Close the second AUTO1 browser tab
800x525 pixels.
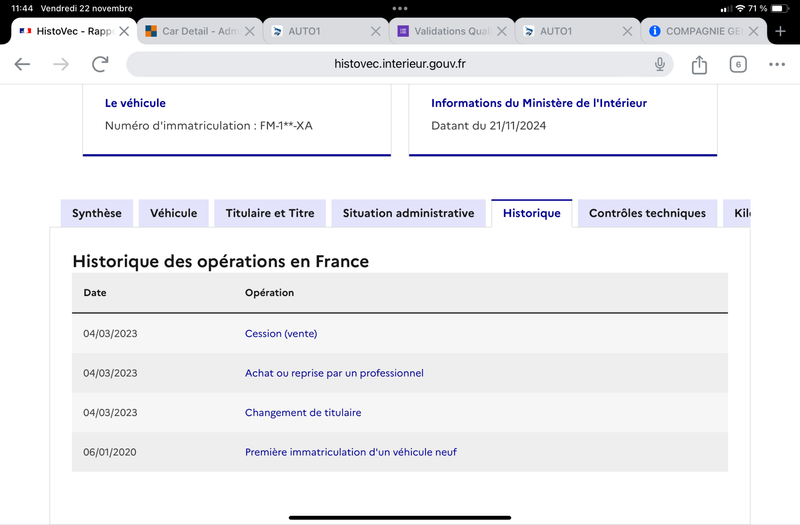(628, 31)
